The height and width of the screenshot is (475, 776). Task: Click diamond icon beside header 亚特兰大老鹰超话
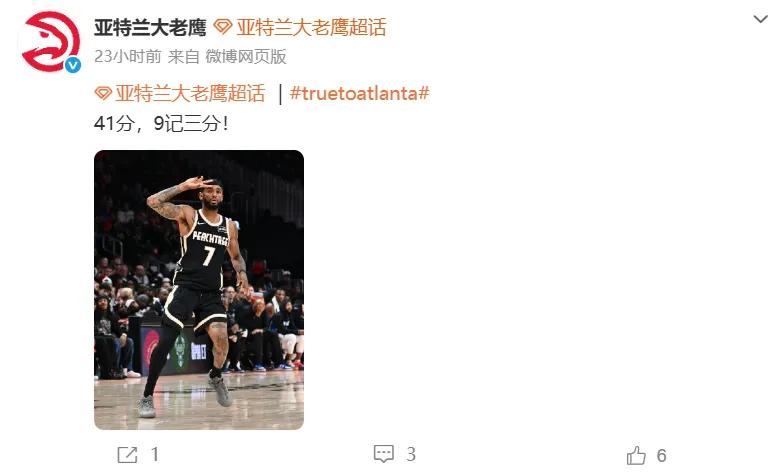[223, 27]
